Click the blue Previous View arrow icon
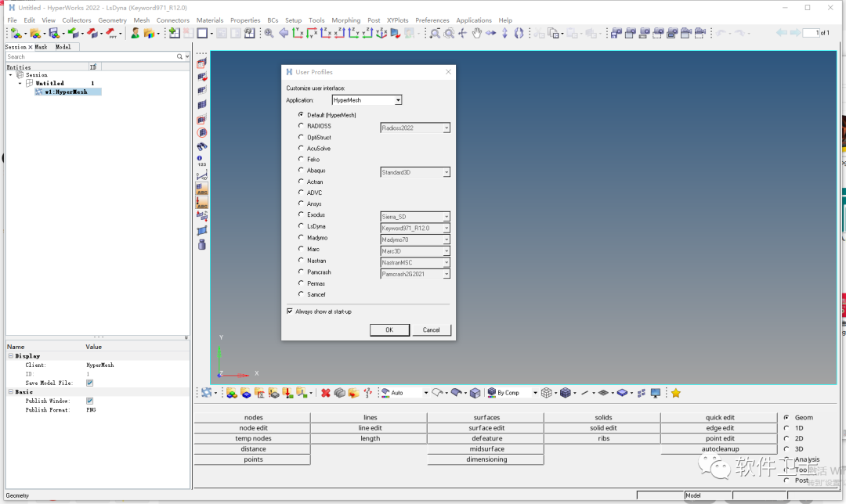Viewport: 846px width, 504px height. [284, 34]
